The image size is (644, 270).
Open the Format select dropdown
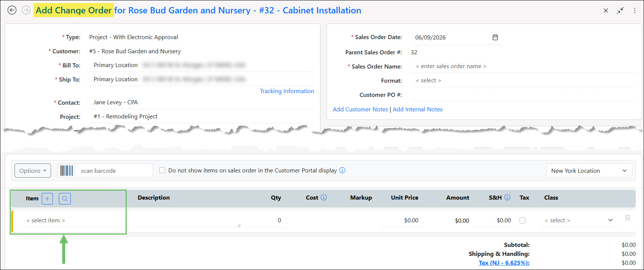[523, 80]
